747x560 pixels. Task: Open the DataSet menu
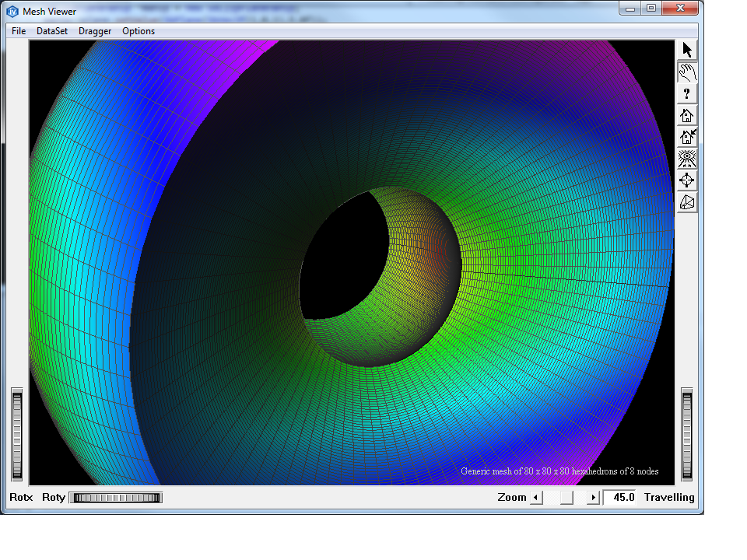click(x=52, y=31)
